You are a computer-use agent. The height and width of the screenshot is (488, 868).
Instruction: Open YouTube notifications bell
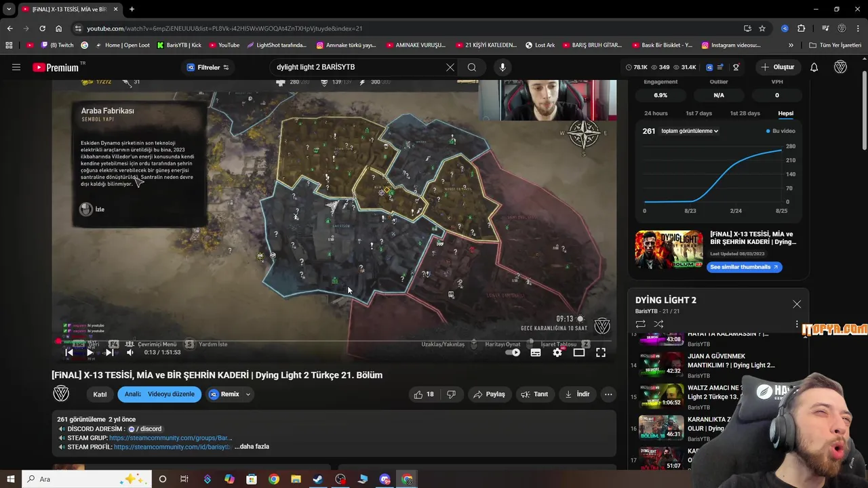(814, 67)
